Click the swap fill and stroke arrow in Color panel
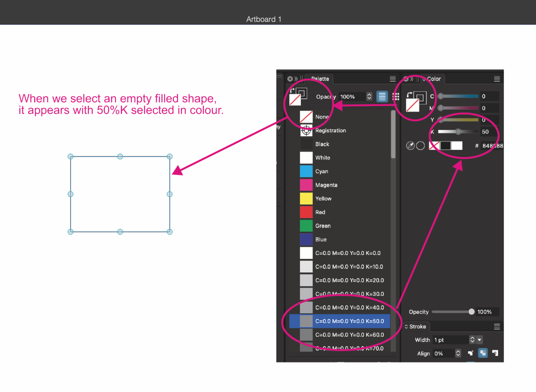 409,95
